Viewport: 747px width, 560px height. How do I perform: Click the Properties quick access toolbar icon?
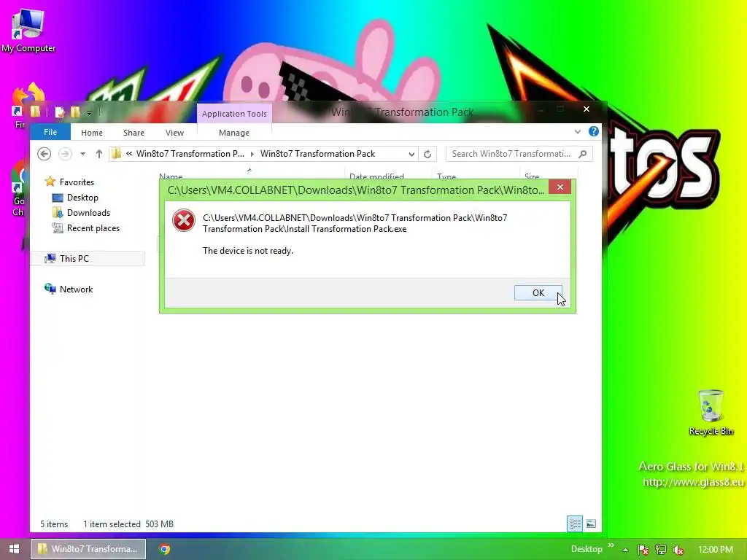point(60,112)
